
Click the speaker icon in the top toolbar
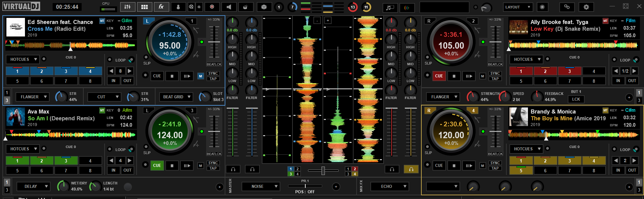point(229,7)
